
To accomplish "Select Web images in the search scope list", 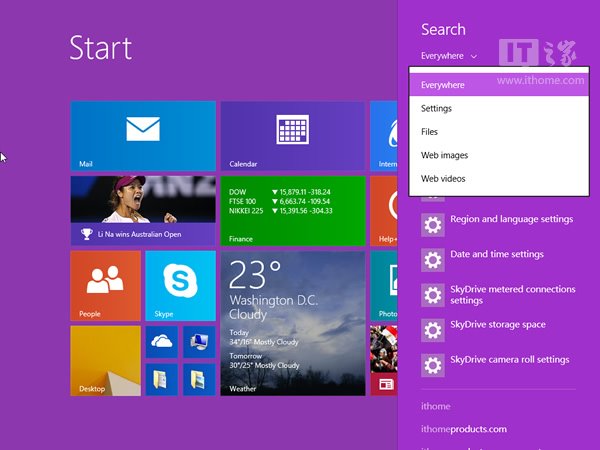I will [499, 155].
